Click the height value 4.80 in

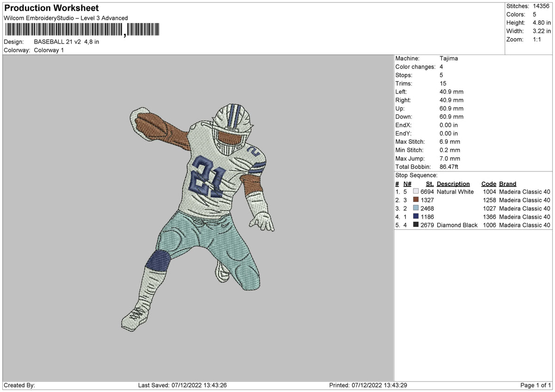[x=541, y=23]
